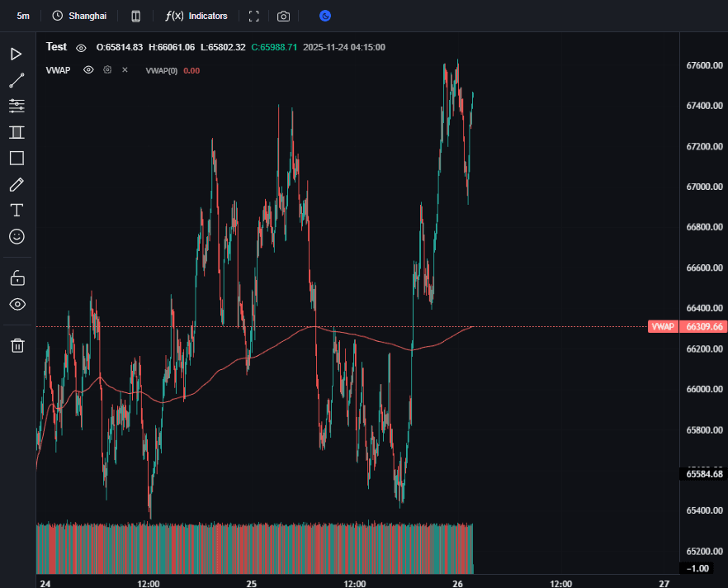Image resolution: width=728 pixels, height=588 pixels.
Task: Open the VWAP indicator settings gear
Action: pos(107,70)
